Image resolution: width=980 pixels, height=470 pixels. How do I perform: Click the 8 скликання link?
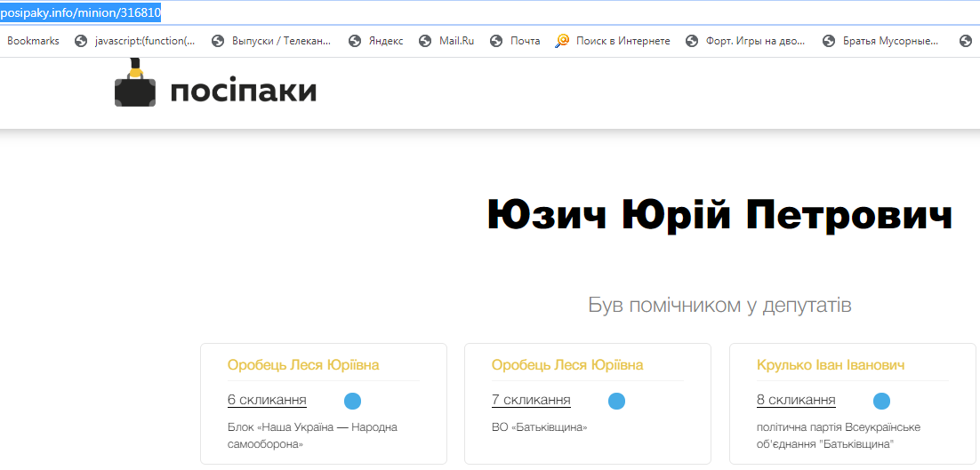pyautogui.click(x=796, y=400)
